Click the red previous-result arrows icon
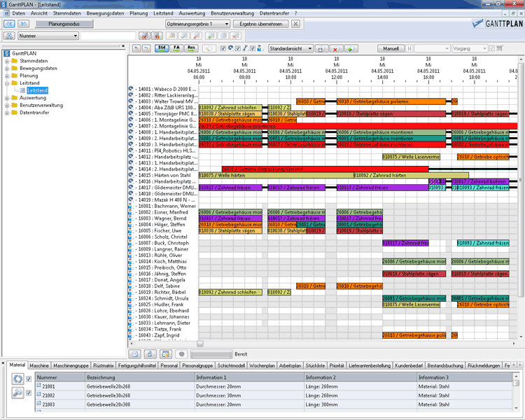The height and width of the screenshot is (420, 525). coord(145,36)
